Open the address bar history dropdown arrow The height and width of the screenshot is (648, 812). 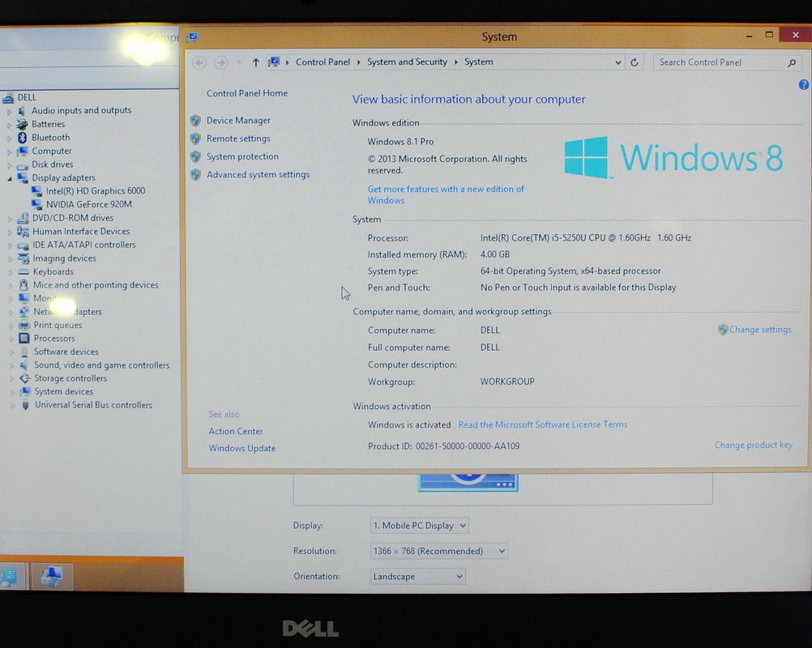pyautogui.click(x=618, y=62)
